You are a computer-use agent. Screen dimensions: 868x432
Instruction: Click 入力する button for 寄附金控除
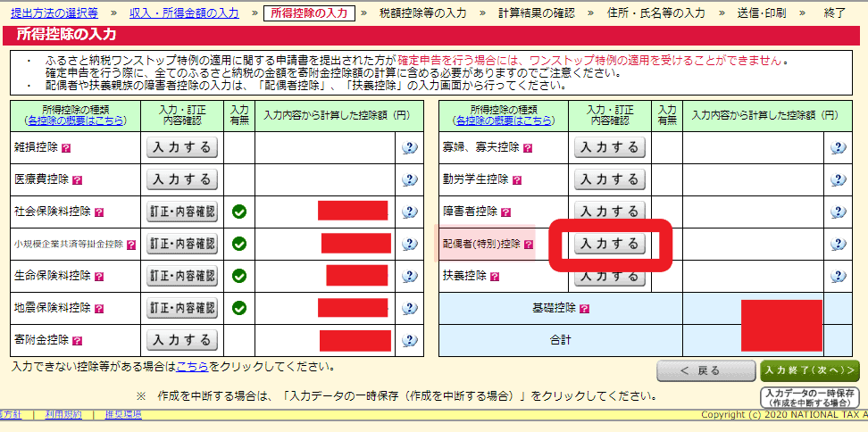(x=182, y=340)
